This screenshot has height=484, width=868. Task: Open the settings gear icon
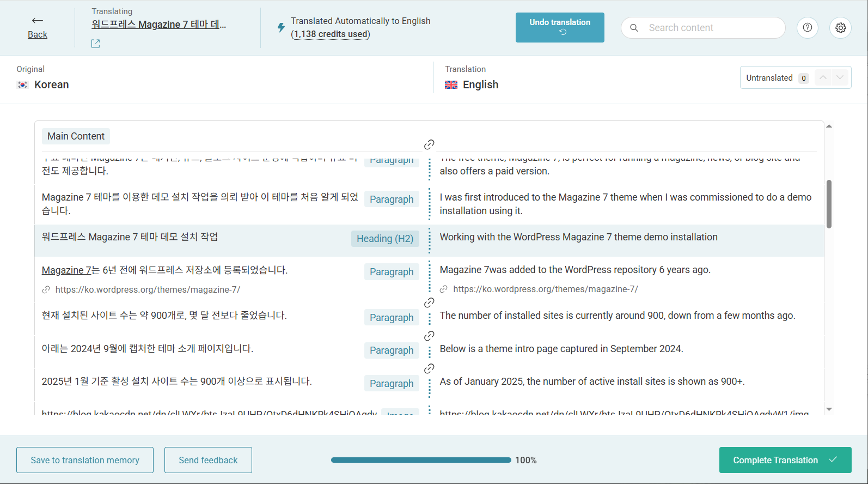point(841,27)
